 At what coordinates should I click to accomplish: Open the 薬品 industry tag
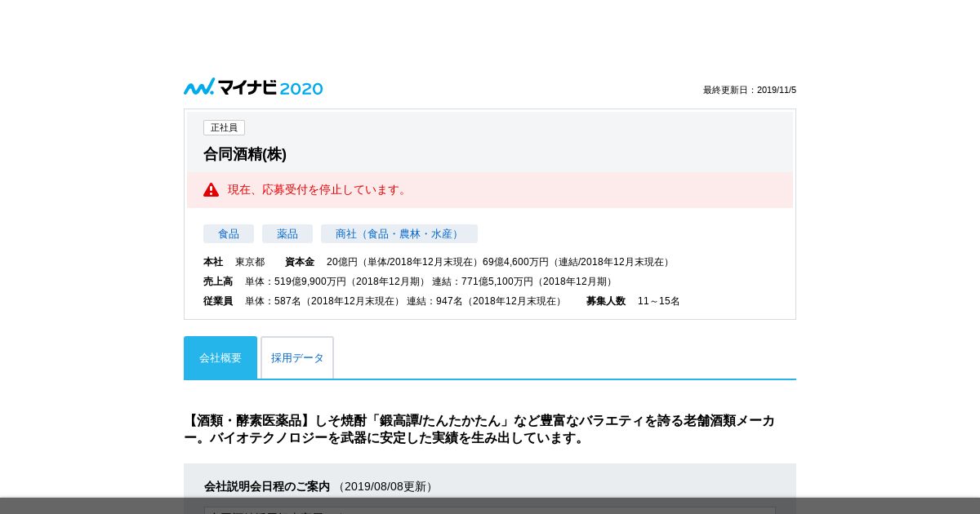pos(287,234)
